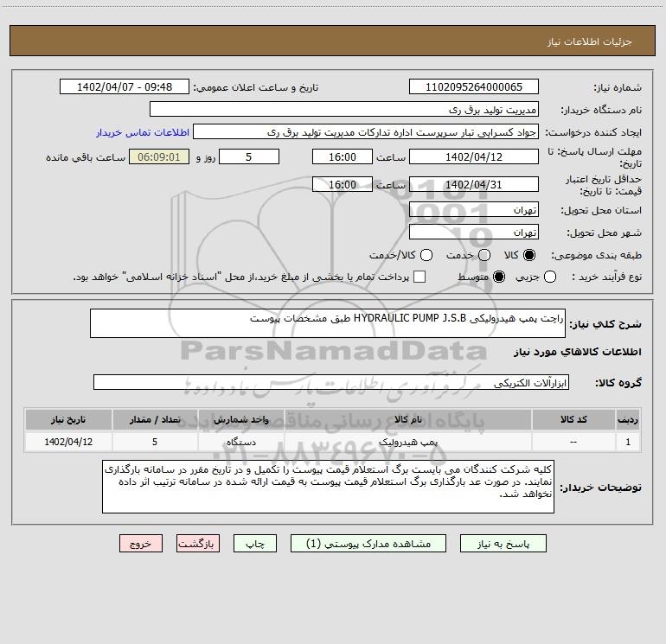Viewport: 666px width, 644px height.
Task: Click the تعداد / مقدار column header
Action: point(155,420)
